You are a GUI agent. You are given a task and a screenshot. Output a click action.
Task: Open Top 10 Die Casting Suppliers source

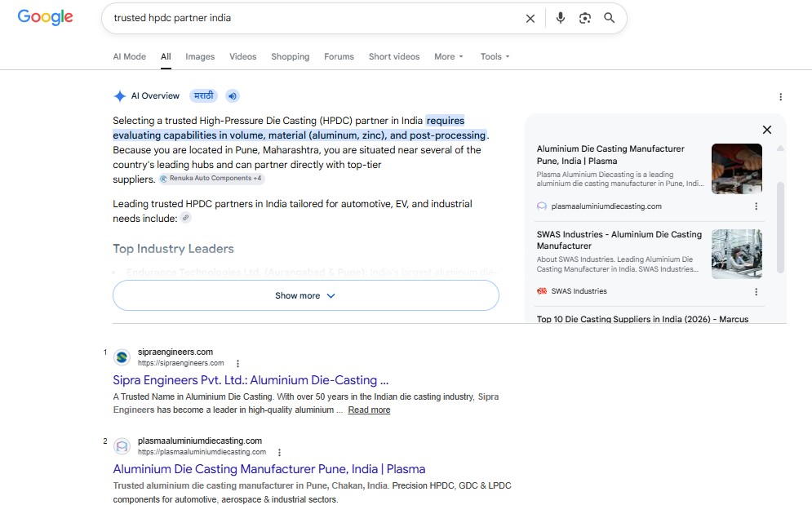(x=642, y=319)
